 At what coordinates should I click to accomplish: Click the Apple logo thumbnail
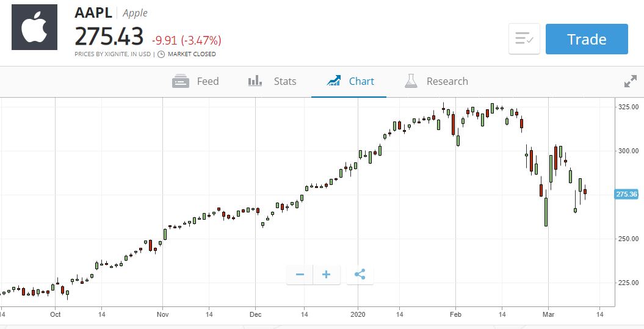coord(35,27)
